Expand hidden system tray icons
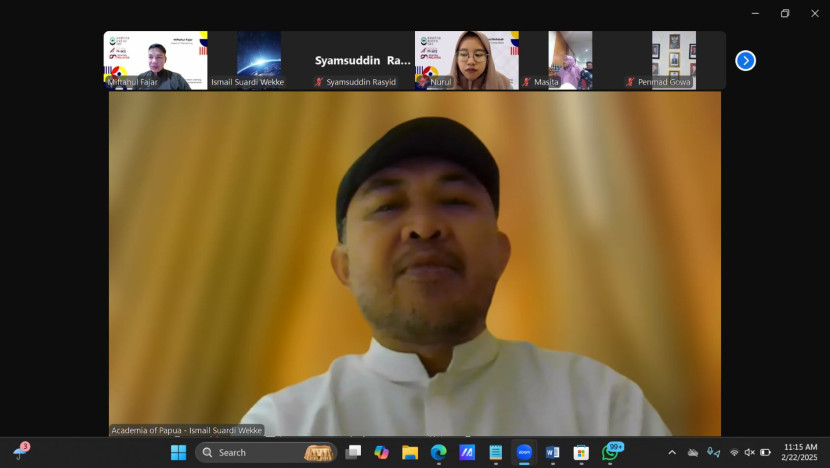This screenshot has height=468, width=830. [672, 453]
